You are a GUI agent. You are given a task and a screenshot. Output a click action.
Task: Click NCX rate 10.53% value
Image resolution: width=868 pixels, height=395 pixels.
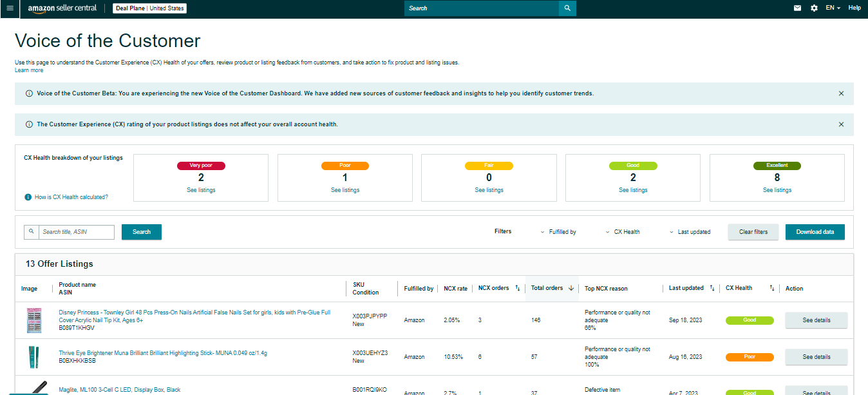[453, 357]
